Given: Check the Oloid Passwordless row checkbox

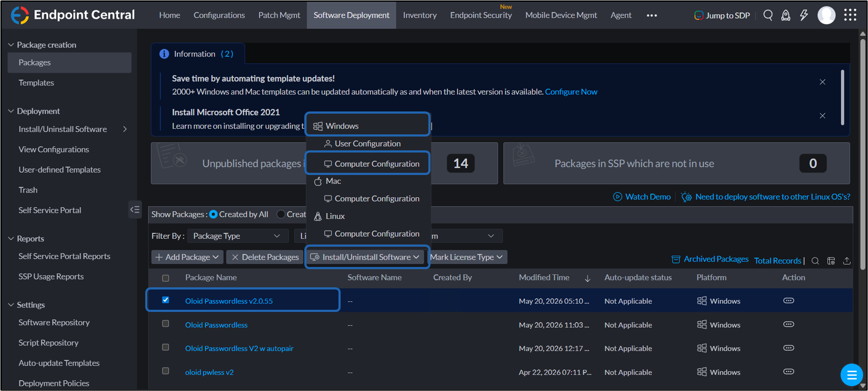Looking at the screenshot, I should point(166,324).
